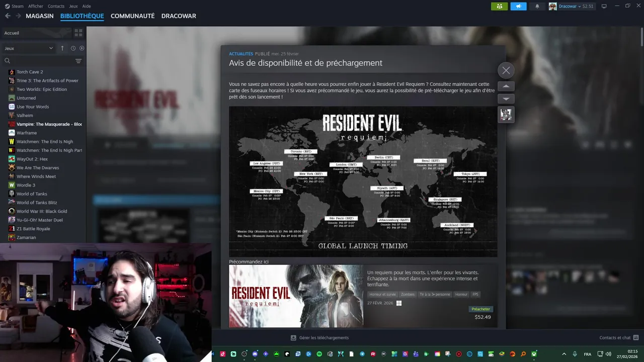This screenshot has height=362, width=644.
Task: Click the Zombies tag
Action: (408, 295)
